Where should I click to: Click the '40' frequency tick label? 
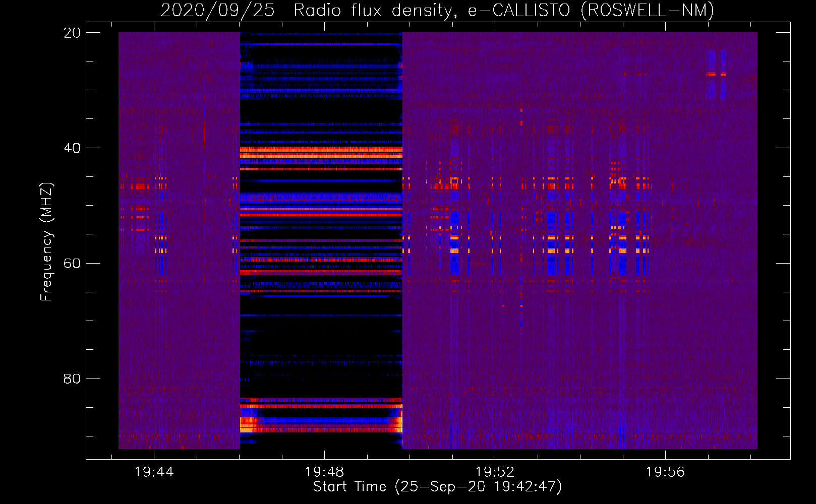point(72,148)
